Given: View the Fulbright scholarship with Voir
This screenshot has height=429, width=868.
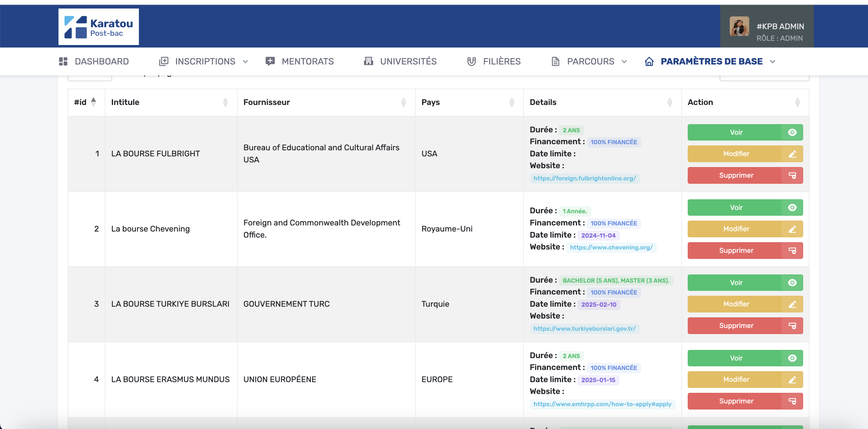Looking at the screenshot, I should tap(745, 132).
